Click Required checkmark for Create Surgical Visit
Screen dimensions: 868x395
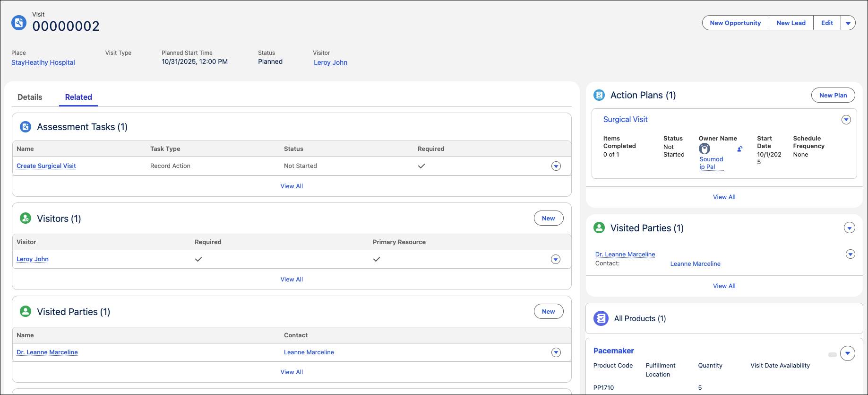[421, 166]
